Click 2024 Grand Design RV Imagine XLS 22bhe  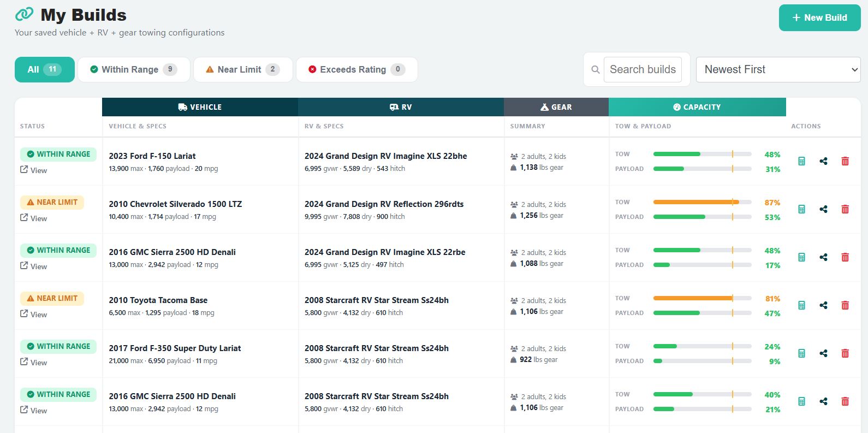[386, 156]
